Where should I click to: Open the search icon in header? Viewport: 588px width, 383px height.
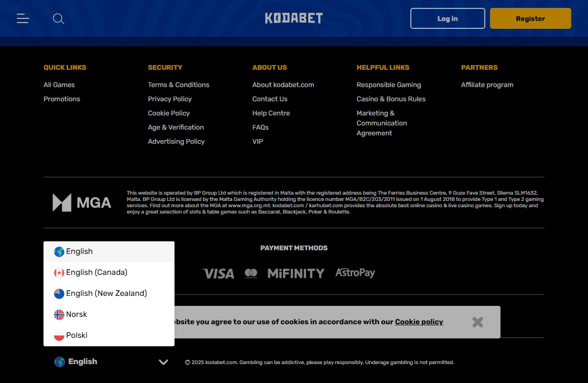coord(59,19)
